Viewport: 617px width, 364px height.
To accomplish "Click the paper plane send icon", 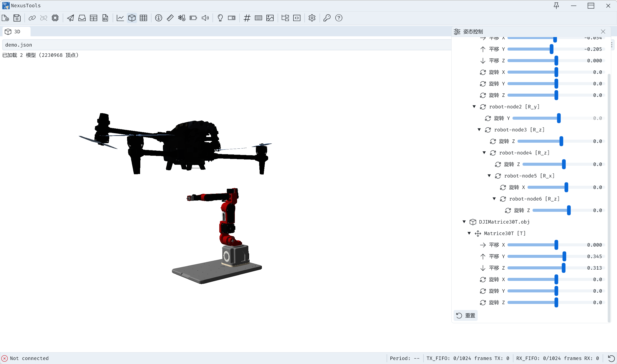I will (70, 18).
